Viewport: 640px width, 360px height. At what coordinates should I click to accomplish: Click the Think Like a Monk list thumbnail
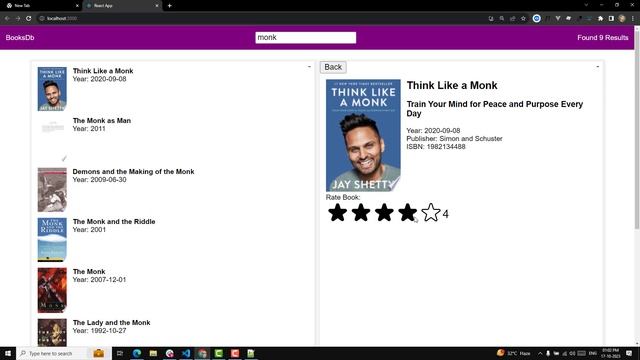click(x=52, y=89)
